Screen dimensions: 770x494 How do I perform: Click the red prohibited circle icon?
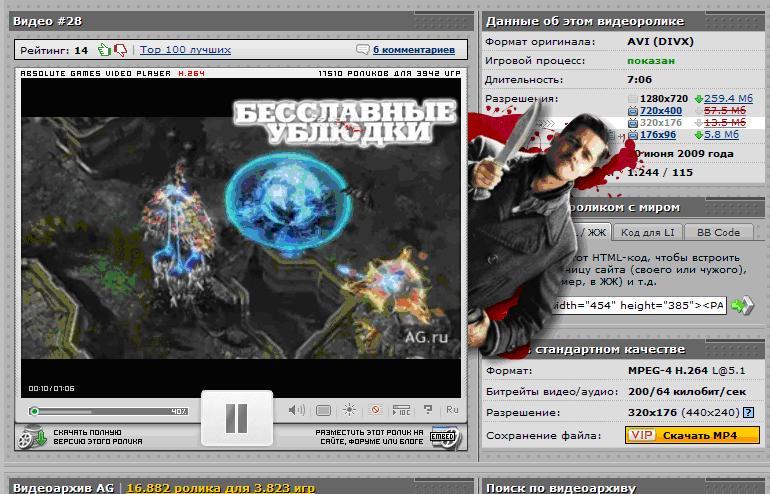click(376, 409)
